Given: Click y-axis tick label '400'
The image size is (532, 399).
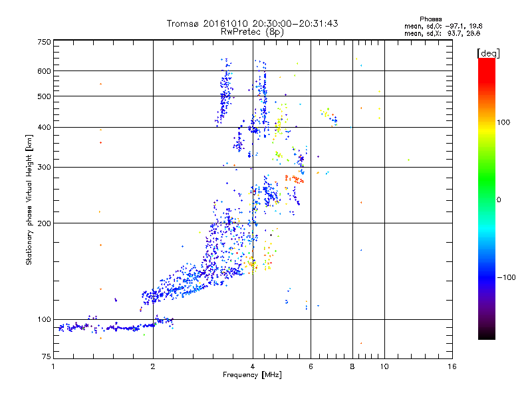Looking at the screenshot, I should [44, 128].
